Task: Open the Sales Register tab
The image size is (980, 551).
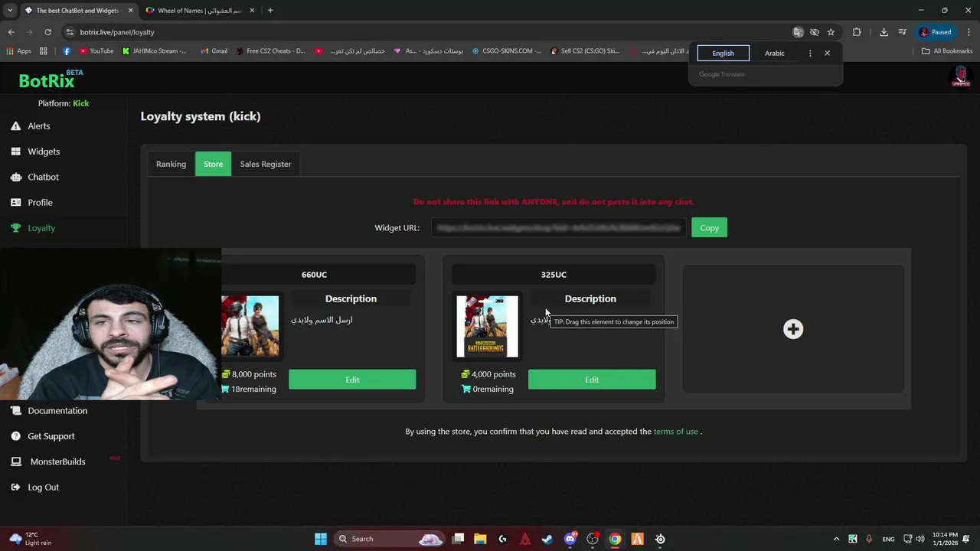Action: pyautogui.click(x=266, y=164)
